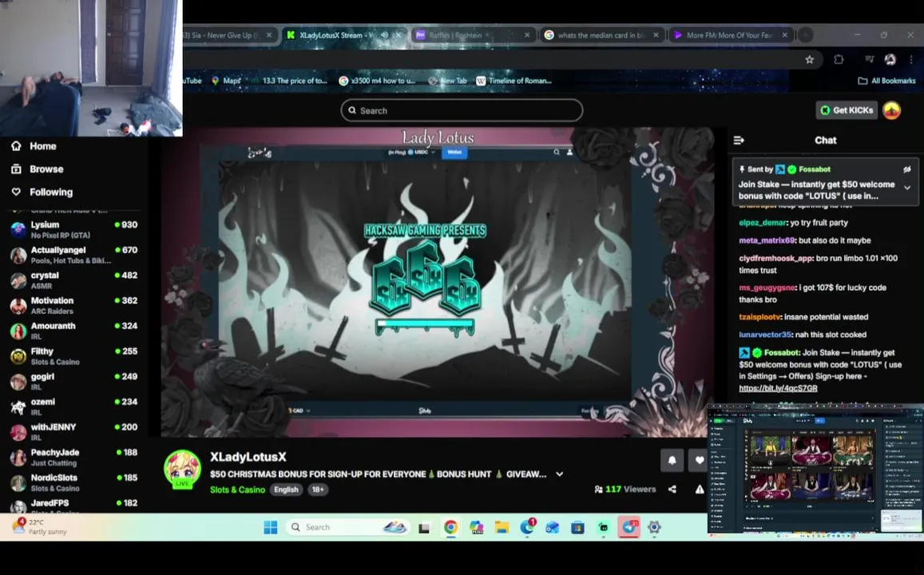Image resolution: width=924 pixels, height=575 pixels.
Task: Focus the Kick search box
Action: [462, 110]
